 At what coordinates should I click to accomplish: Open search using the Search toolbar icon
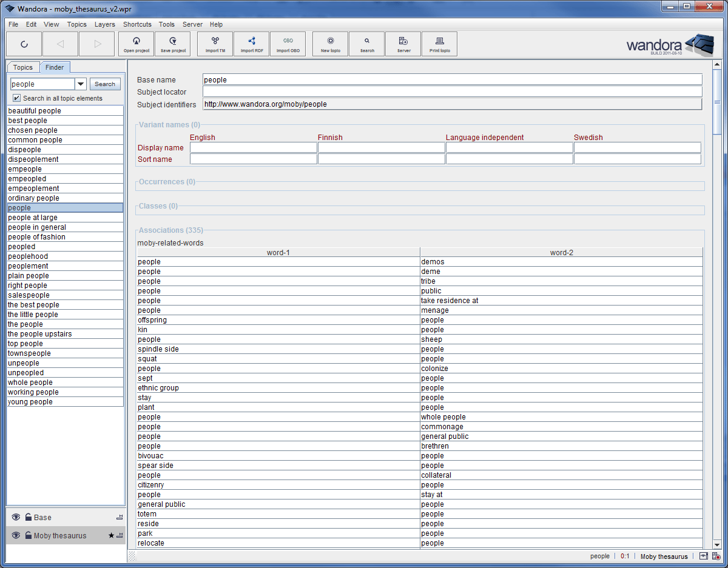366,43
